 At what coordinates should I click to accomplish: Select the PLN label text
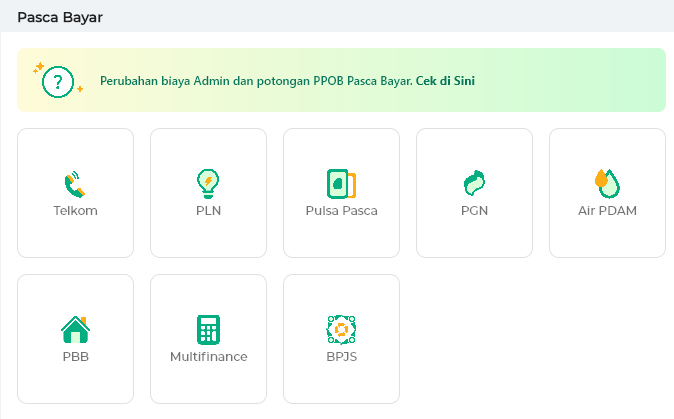tap(208, 211)
